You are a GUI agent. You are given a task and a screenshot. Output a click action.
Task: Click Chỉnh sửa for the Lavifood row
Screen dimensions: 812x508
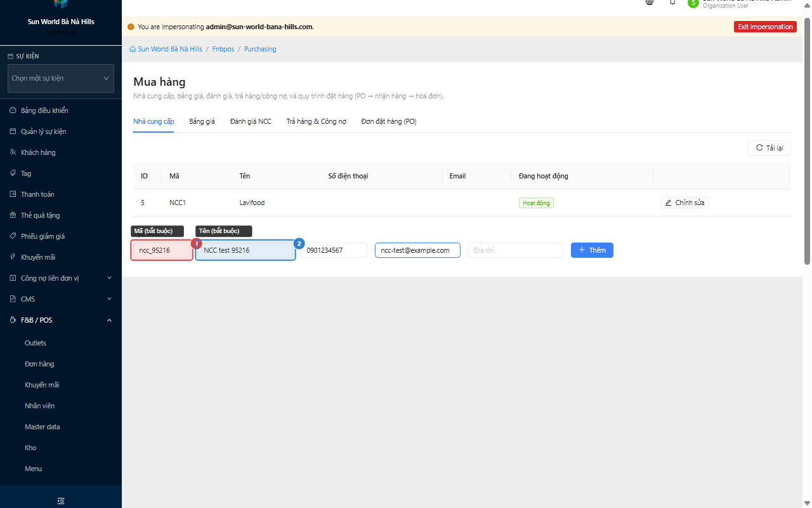pyautogui.click(x=684, y=203)
